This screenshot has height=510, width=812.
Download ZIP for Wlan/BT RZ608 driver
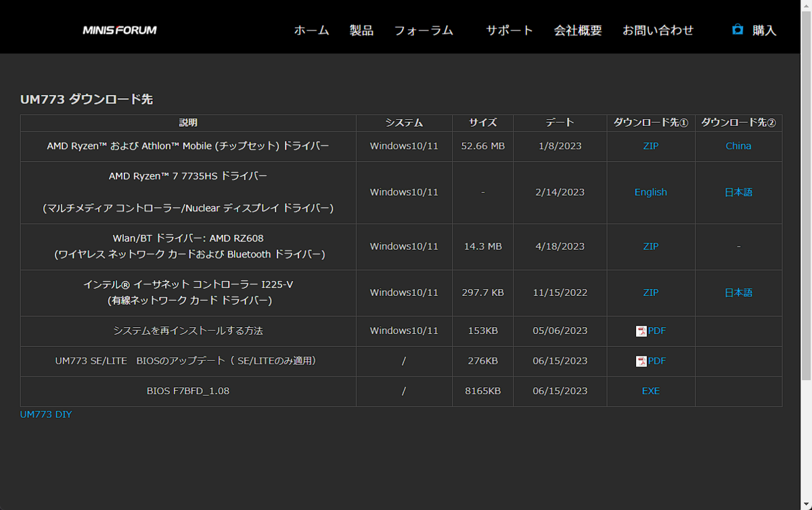coord(651,247)
